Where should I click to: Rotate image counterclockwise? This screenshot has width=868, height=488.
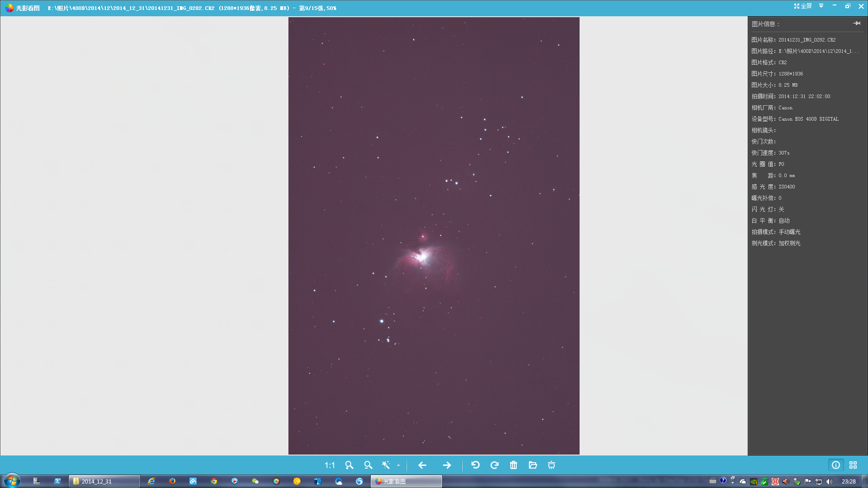[x=475, y=465]
